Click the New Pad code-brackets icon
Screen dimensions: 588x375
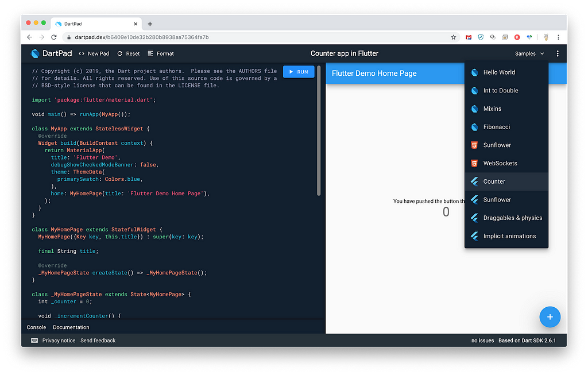pos(82,53)
